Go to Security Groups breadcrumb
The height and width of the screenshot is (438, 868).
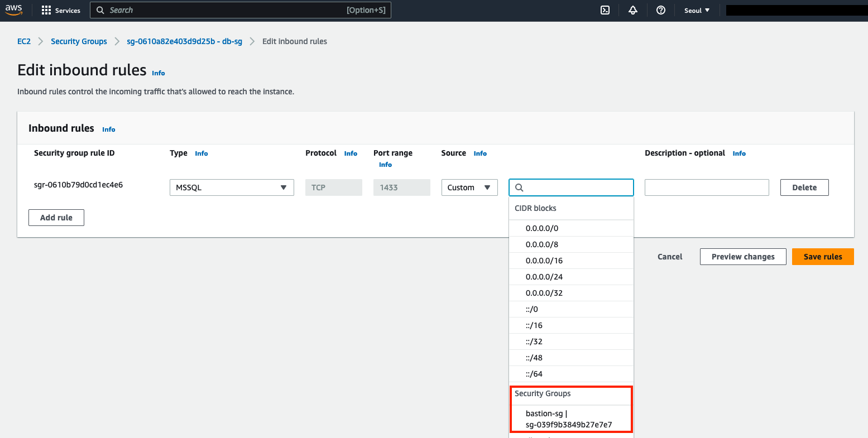pos(79,41)
